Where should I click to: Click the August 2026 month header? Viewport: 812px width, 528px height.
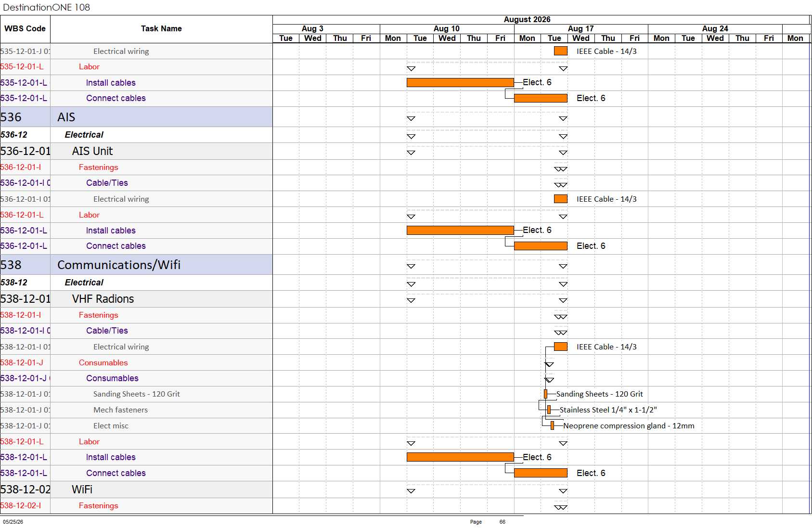pos(527,20)
